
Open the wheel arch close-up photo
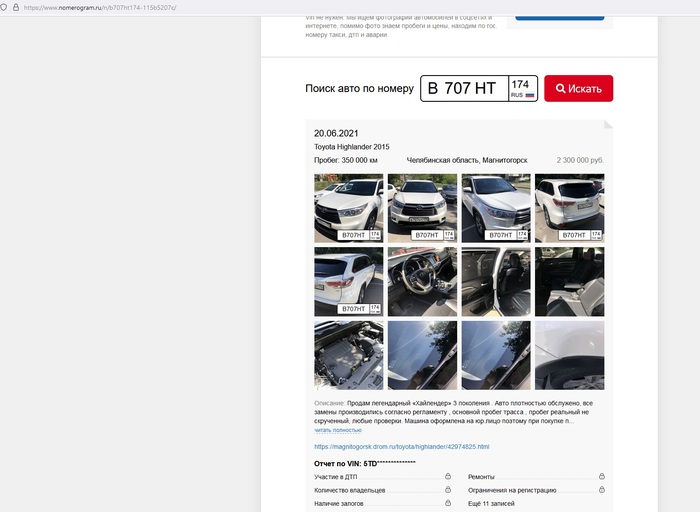570,355
